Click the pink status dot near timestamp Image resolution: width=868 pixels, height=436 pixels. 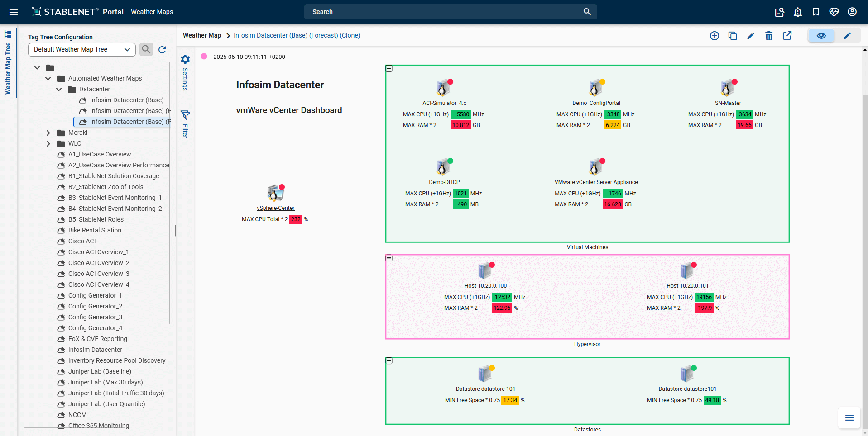[x=204, y=57]
